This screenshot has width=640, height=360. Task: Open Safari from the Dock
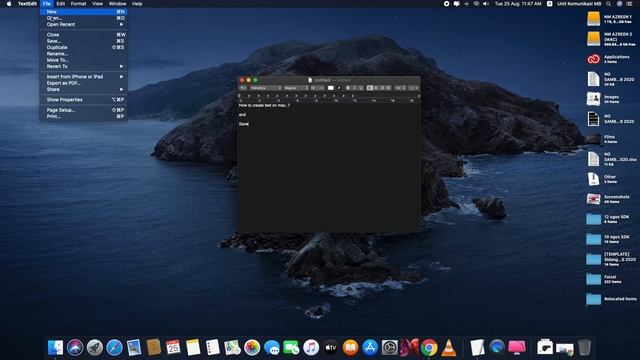(x=114, y=347)
